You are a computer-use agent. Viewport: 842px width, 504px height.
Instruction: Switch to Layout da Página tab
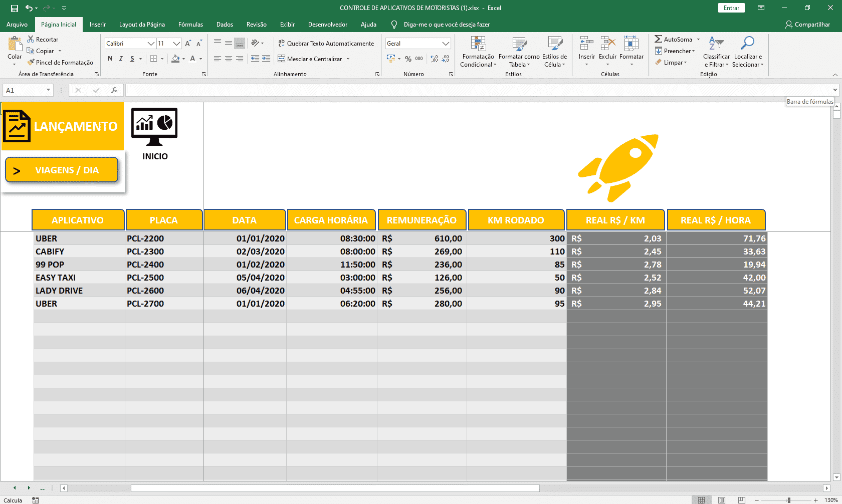point(142,25)
